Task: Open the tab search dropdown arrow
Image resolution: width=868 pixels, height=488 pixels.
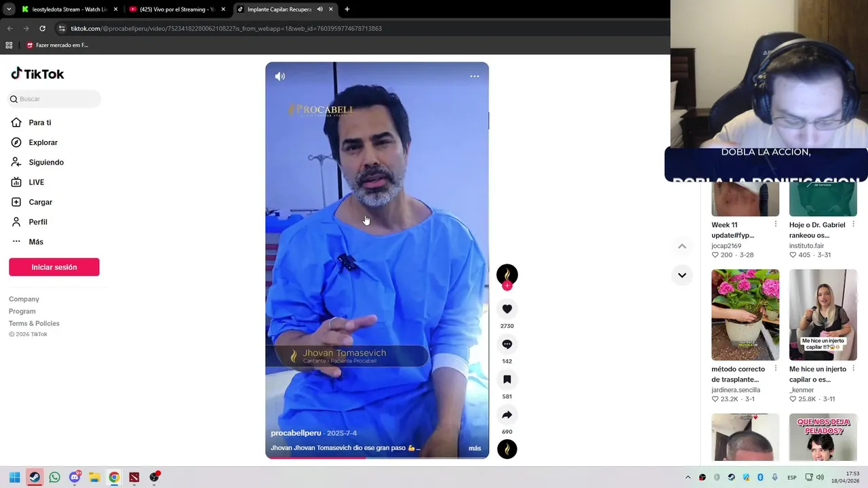Action: 8,9
